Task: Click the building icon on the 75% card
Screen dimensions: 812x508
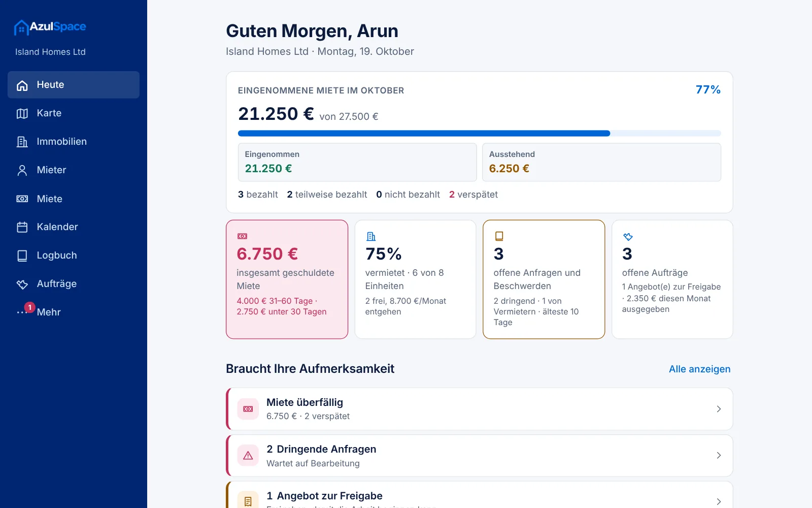Action: click(x=371, y=236)
